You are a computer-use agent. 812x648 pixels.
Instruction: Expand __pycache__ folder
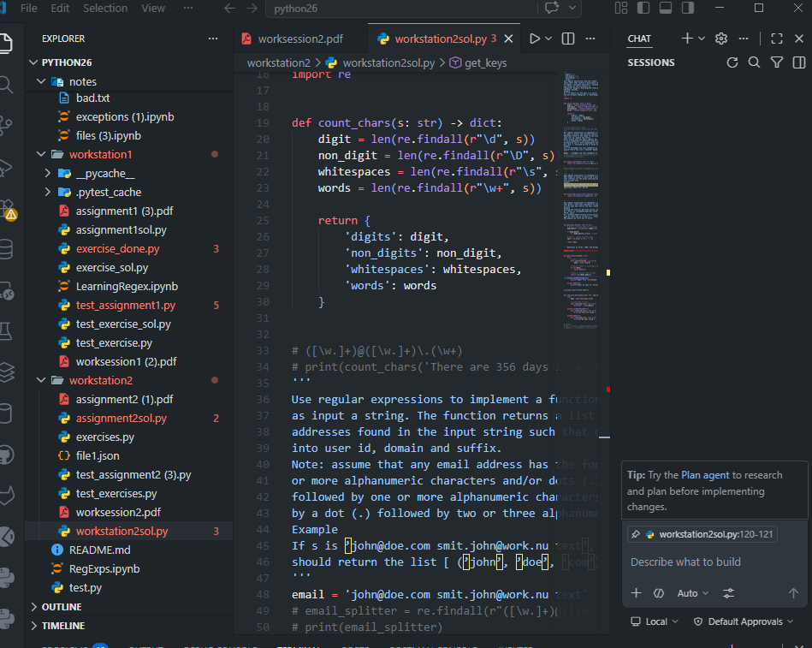(x=48, y=174)
